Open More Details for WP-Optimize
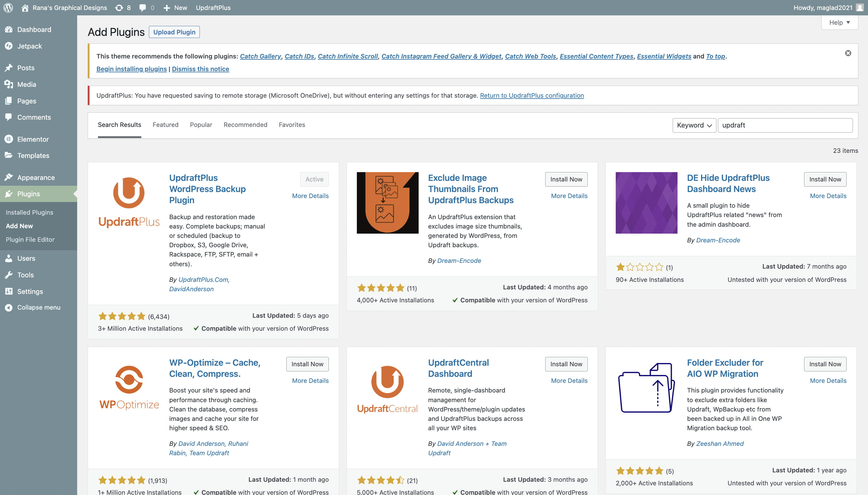868x495 pixels. [310, 381]
